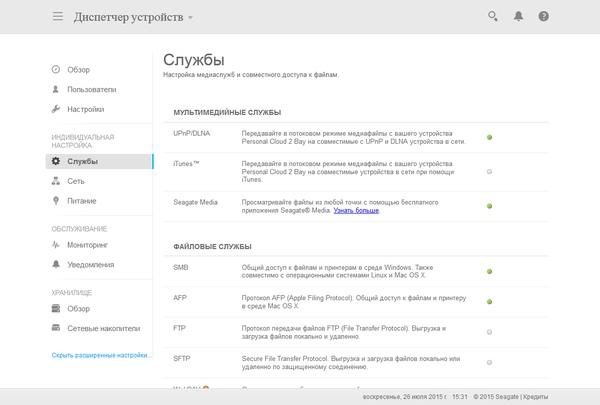The image size is (600, 405).
Task: Toggle the FTP service status indicator
Action: pyautogui.click(x=489, y=332)
